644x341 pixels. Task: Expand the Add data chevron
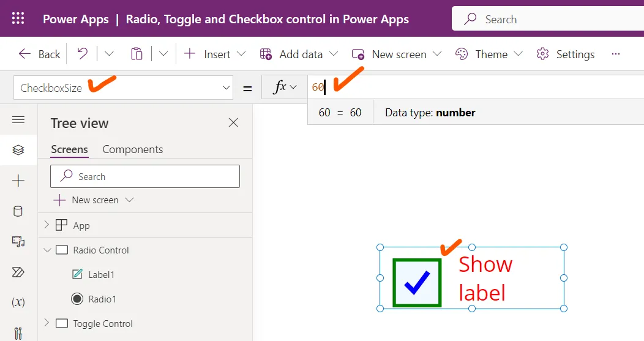pos(334,54)
